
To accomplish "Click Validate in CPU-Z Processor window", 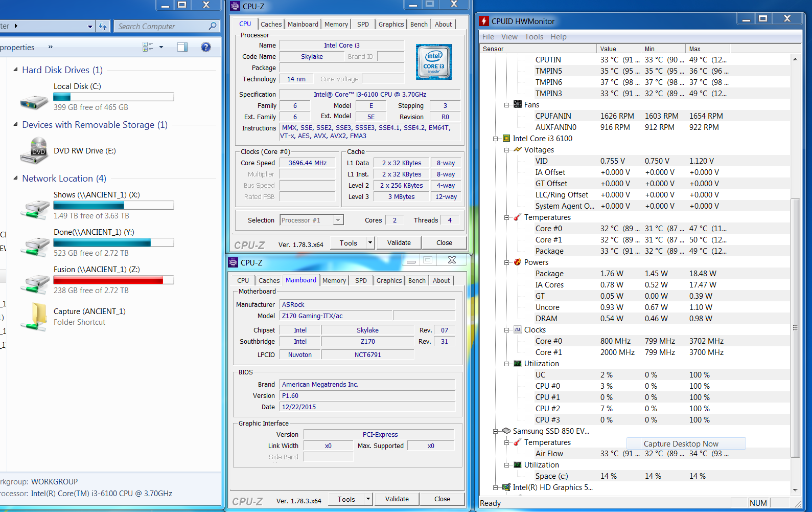I will click(x=399, y=242).
